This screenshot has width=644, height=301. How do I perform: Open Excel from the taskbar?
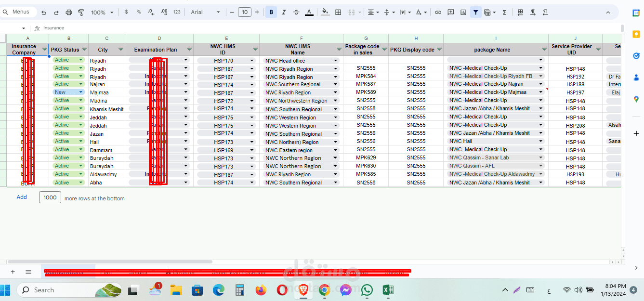pos(387,290)
